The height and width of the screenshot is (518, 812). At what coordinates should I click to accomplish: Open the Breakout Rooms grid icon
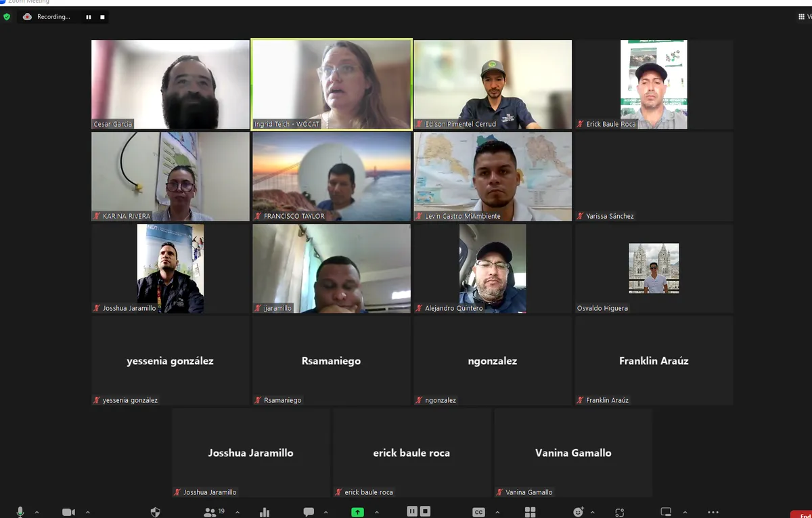[x=530, y=512]
